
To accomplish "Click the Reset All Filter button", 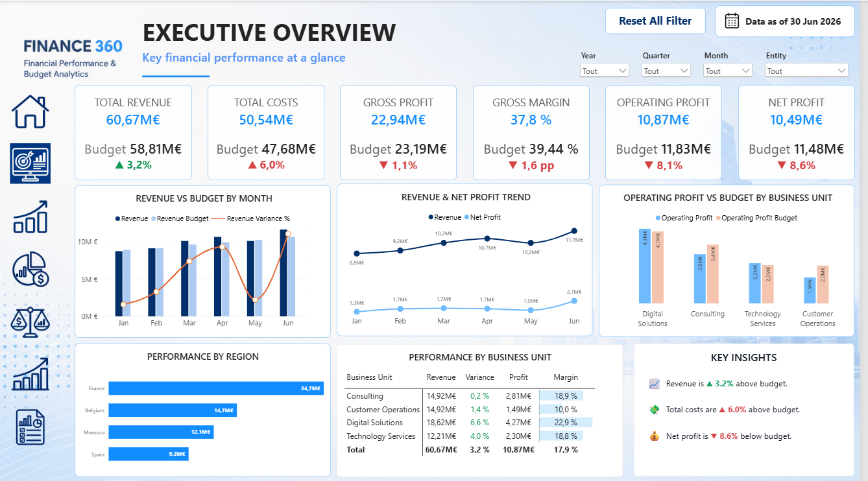I will click(655, 21).
